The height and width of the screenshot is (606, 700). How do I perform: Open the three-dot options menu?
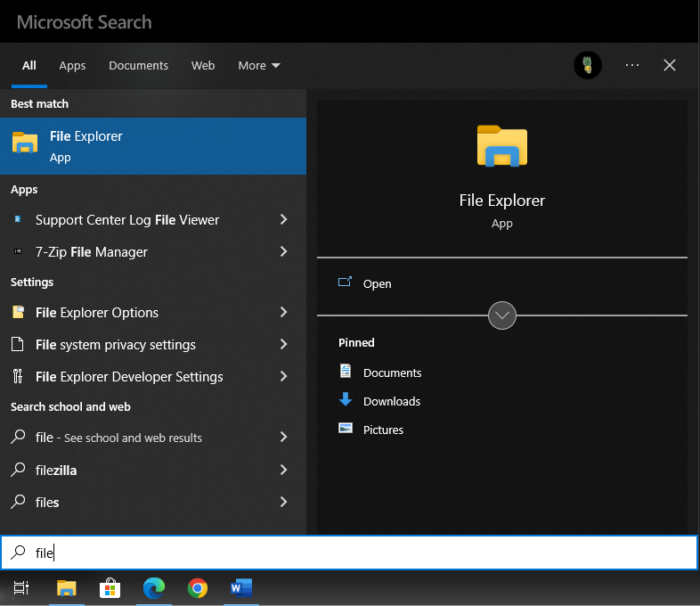coord(632,65)
